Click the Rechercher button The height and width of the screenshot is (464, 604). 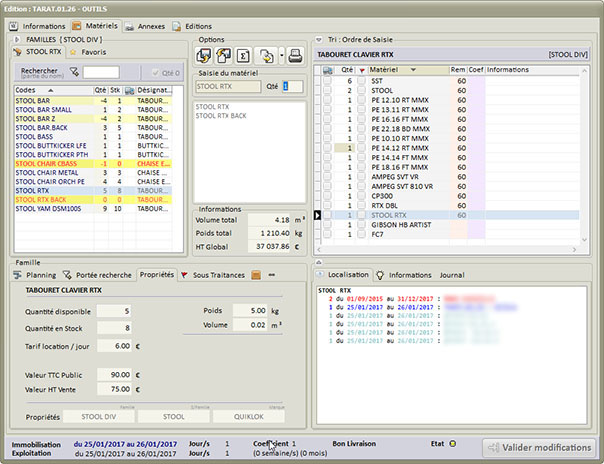click(x=39, y=73)
